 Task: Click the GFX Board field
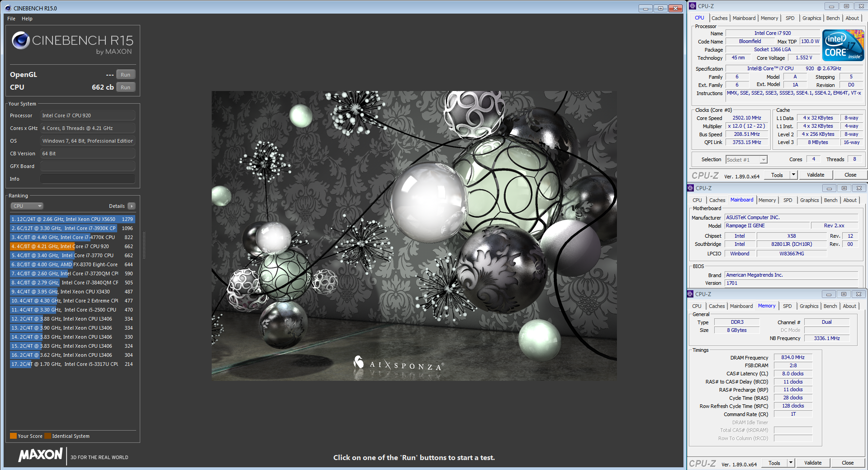(x=88, y=166)
